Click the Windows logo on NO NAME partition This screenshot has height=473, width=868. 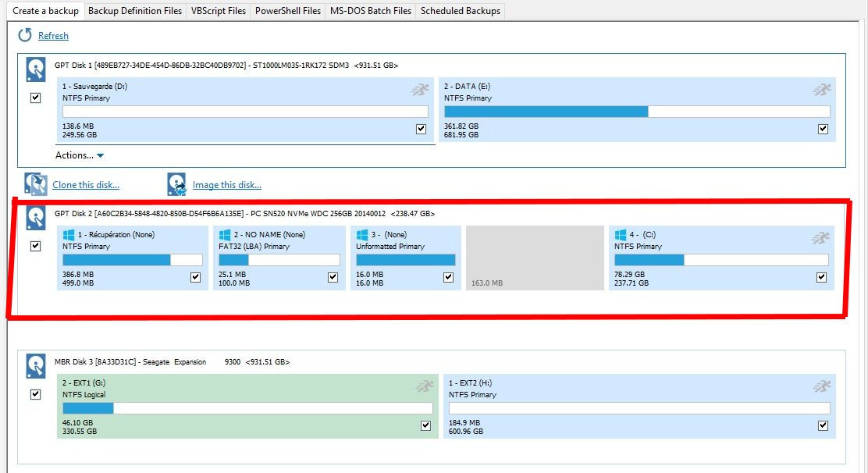225,235
